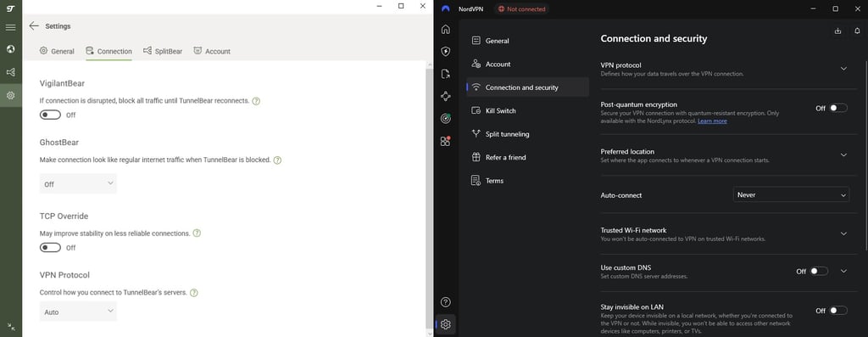Click the TunnelBear settings gear in sidebar
The height and width of the screenshot is (337, 868).
pyautogui.click(x=10, y=95)
